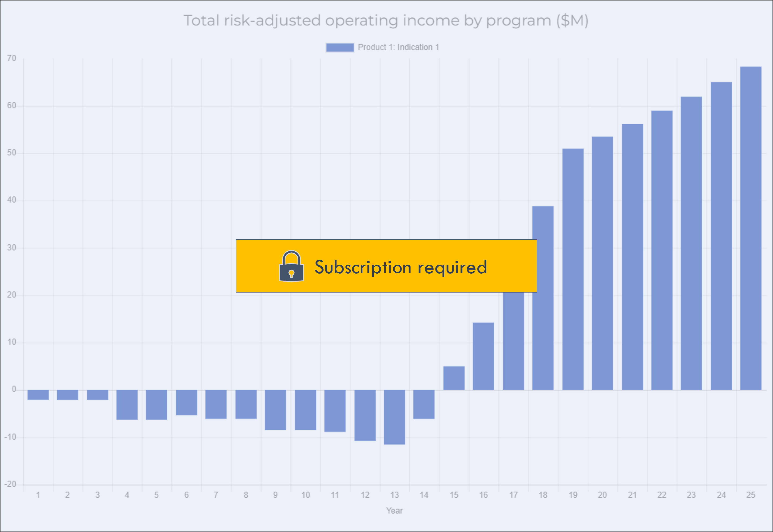
Task: Select the bar for year 25
Action: coord(751,228)
